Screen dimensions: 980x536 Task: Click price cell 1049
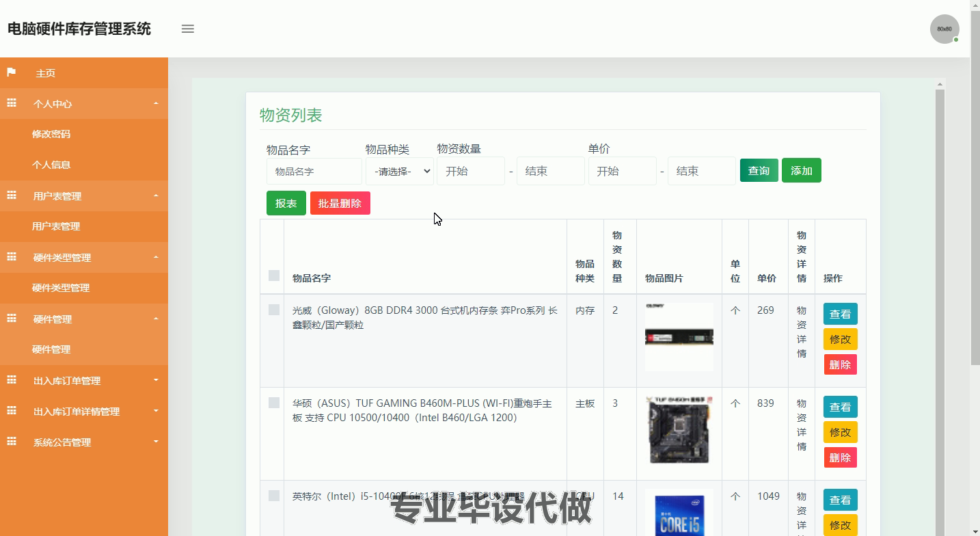[x=768, y=496]
